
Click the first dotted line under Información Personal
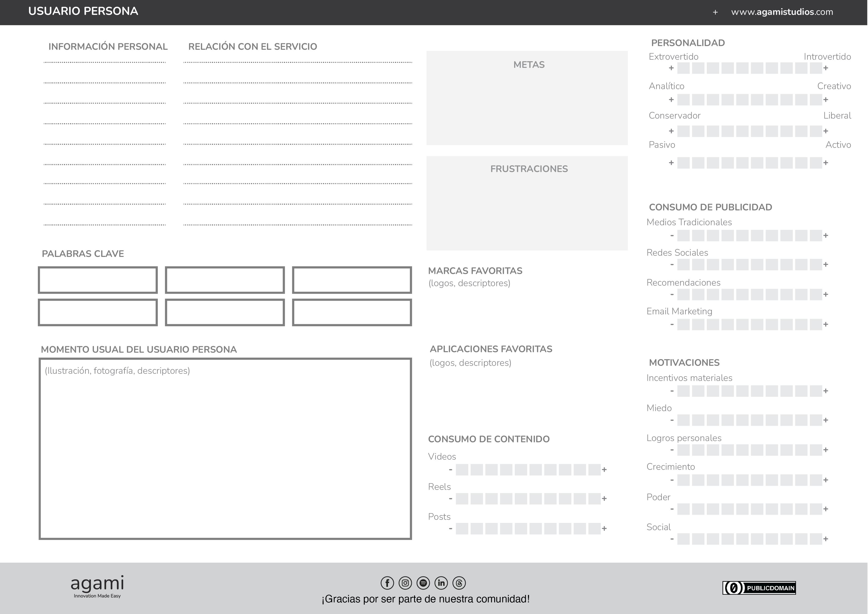(x=105, y=62)
